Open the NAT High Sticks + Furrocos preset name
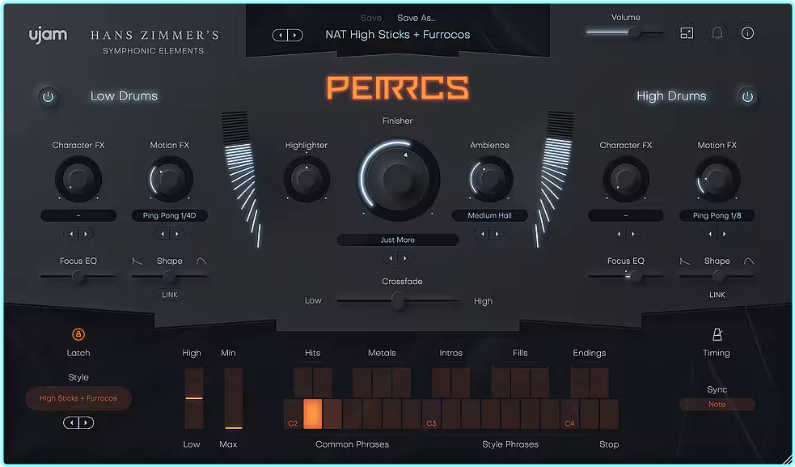Image resolution: width=795 pixels, height=467 pixels. click(x=398, y=35)
